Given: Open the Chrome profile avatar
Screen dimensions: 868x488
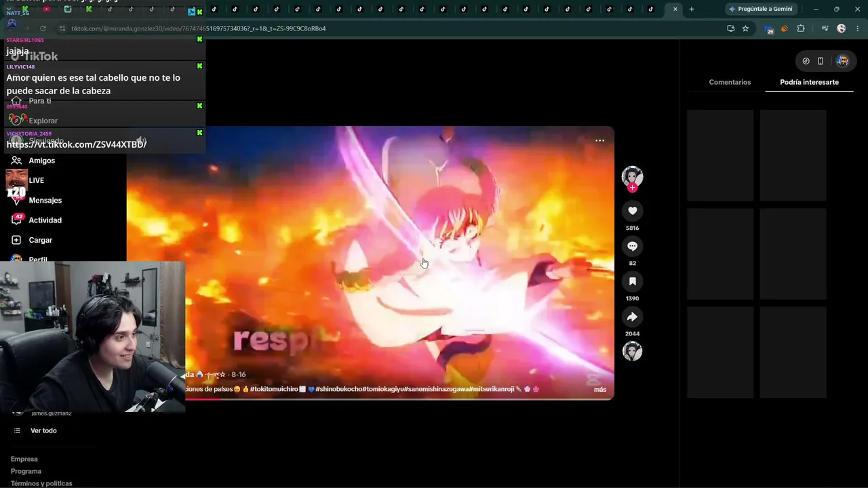Looking at the screenshot, I should (x=842, y=28).
